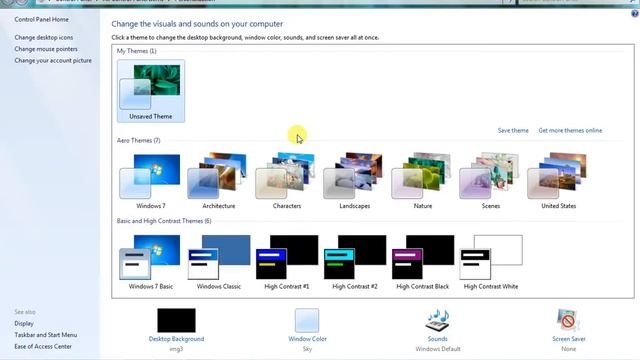This screenshot has height=360, width=640.
Task: Apply the Windows 7 Aero theme
Action: [x=151, y=181]
